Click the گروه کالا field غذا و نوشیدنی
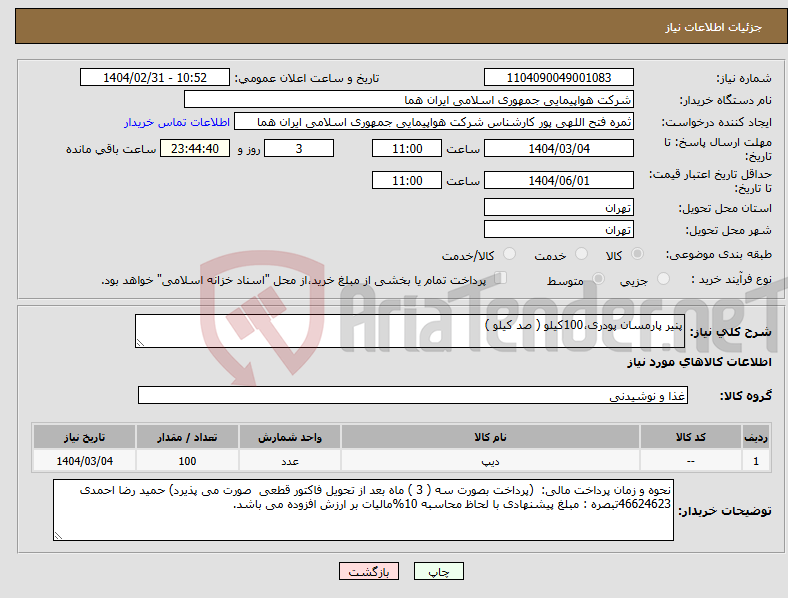 pos(413,395)
